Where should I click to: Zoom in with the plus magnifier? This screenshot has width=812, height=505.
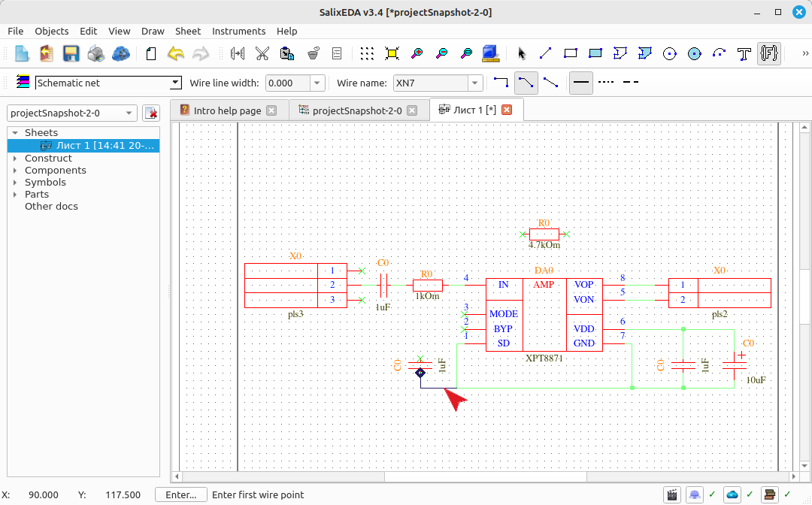pyautogui.click(x=417, y=53)
